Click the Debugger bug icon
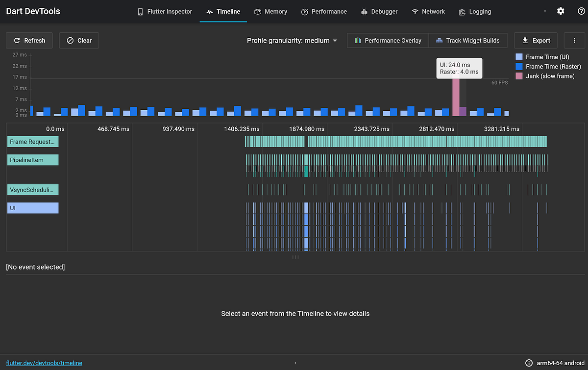The image size is (588, 370). pyautogui.click(x=364, y=12)
